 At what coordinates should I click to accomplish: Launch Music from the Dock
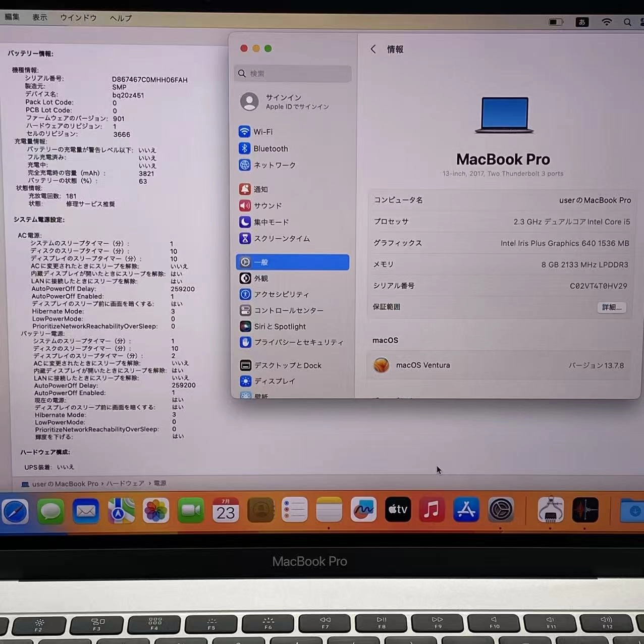[432, 510]
